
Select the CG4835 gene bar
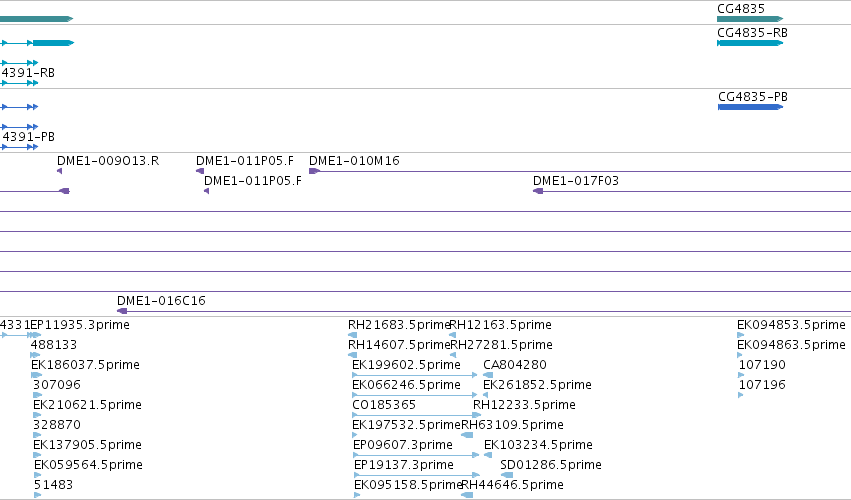(750, 19)
